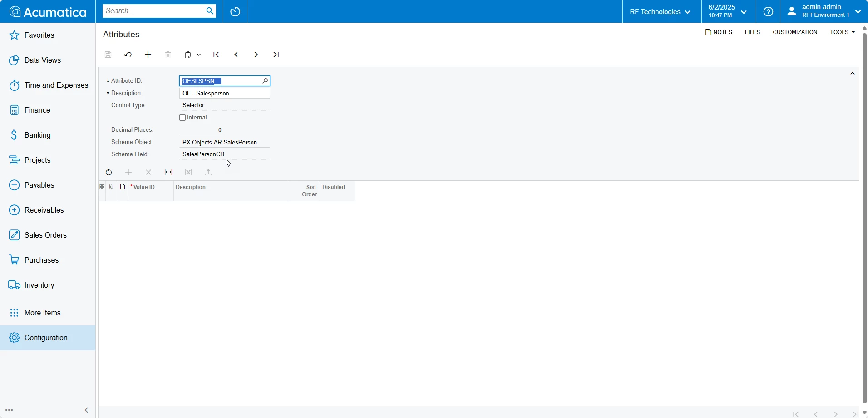Toggle the Internal checkbox
The image size is (868, 418).
coord(182,118)
